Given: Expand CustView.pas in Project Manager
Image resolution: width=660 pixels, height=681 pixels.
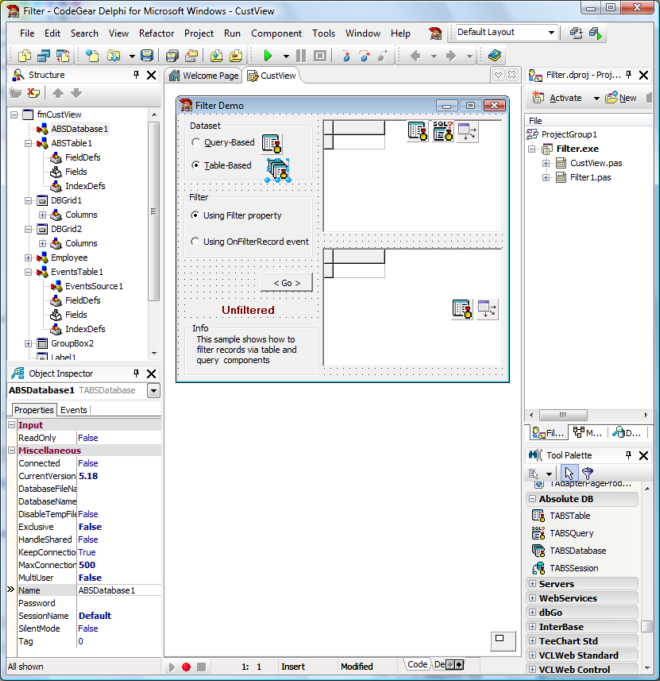Looking at the screenshot, I should (x=547, y=163).
